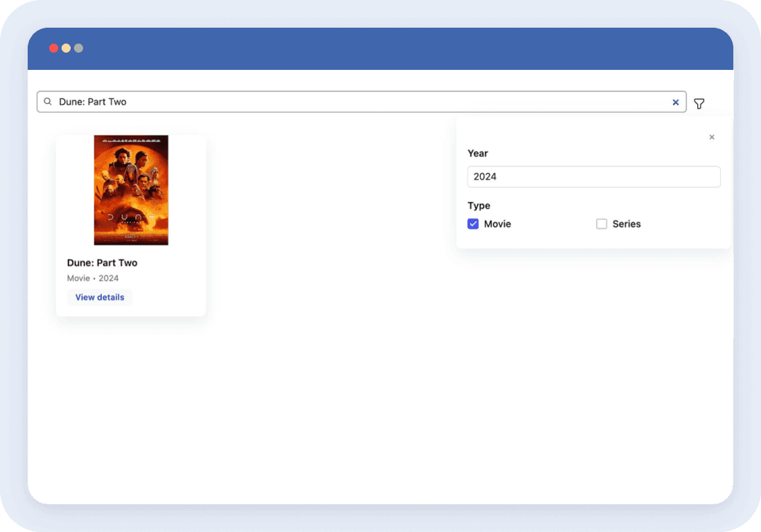This screenshot has width=761, height=532.
Task: Click the Dune: Part Two poster image
Action: 131,190
